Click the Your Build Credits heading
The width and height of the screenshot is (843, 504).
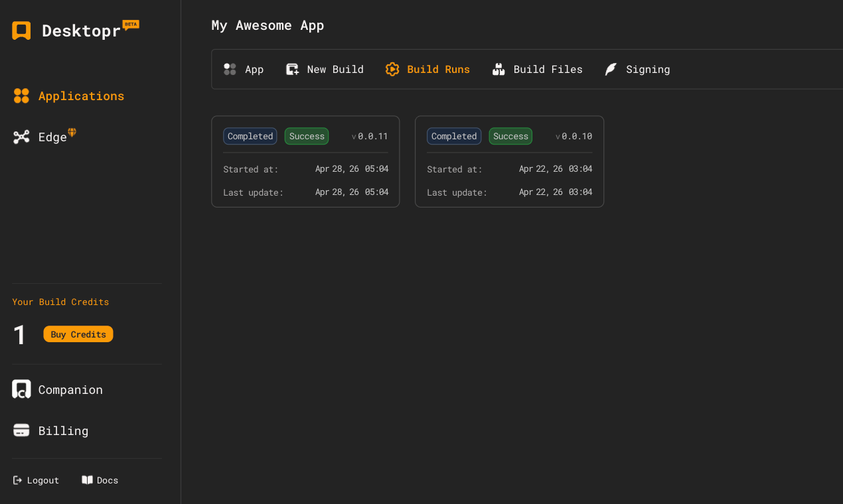60,302
